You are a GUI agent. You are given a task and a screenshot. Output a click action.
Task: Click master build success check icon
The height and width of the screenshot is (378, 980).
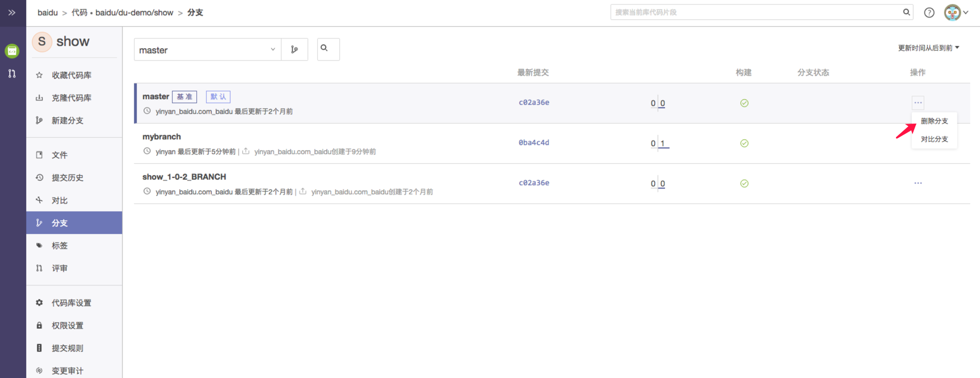[745, 103]
